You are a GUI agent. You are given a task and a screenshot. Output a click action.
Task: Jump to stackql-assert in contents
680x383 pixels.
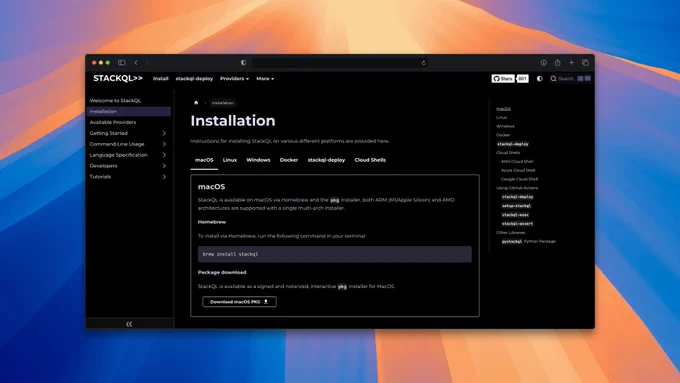pyautogui.click(x=517, y=224)
